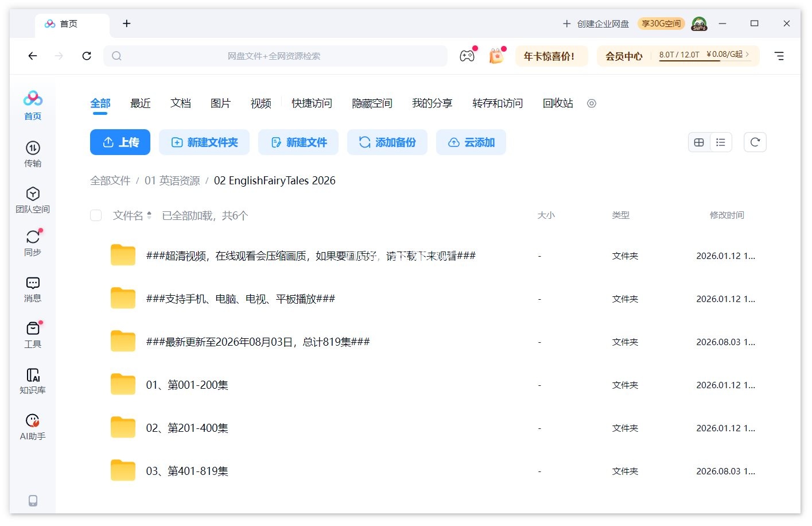Image resolution: width=812 pixels, height=526 pixels.
Task: Refresh the file list
Action: coord(755,142)
